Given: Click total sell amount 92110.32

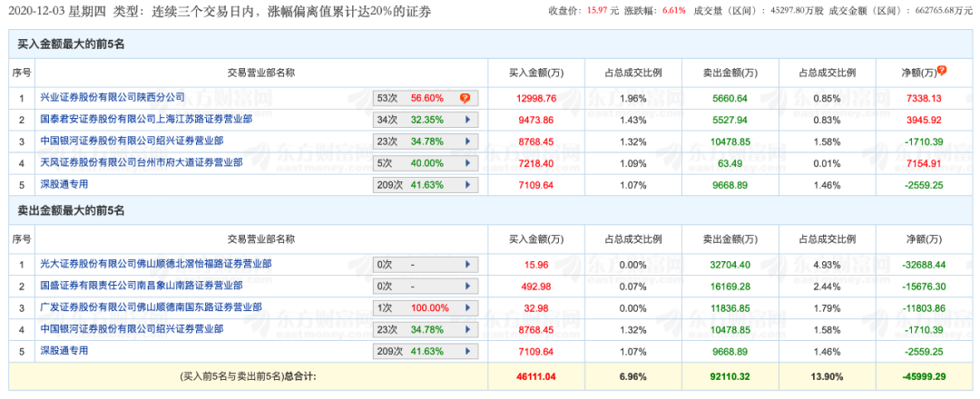Looking at the screenshot, I should [x=730, y=376].
